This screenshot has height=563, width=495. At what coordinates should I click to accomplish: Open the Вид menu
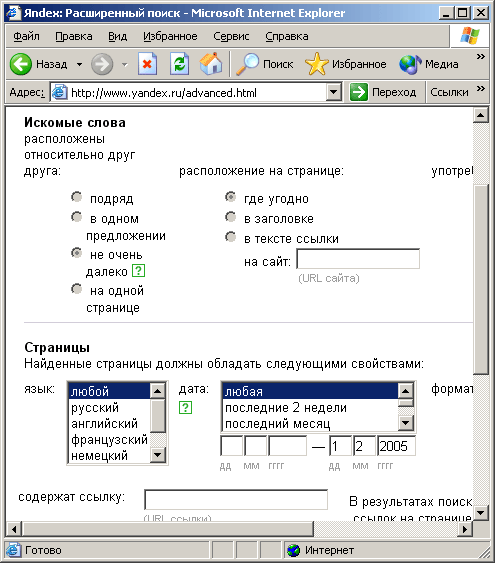pos(118,36)
